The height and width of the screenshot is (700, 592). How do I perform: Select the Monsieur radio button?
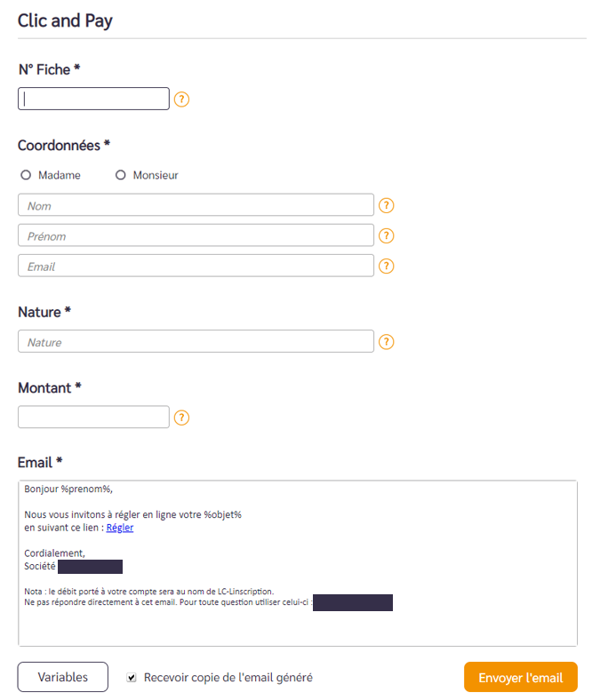121,175
